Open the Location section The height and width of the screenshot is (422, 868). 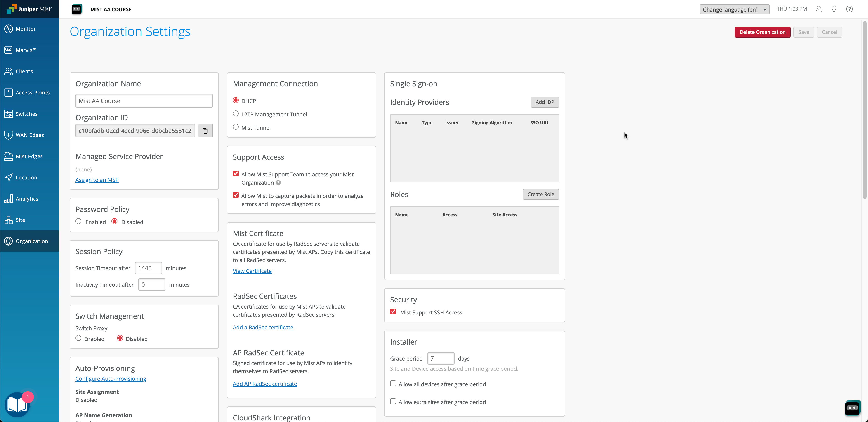pos(27,178)
